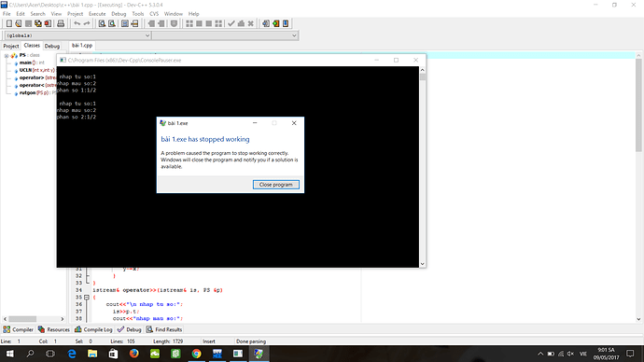This screenshot has height=362, width=644.
Task: Click the Close file red icon
Action: 48,24
